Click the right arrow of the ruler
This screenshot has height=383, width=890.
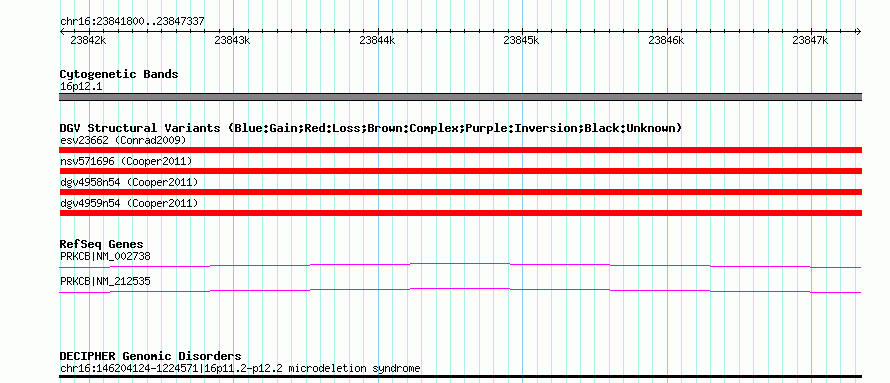coord(858,32)
